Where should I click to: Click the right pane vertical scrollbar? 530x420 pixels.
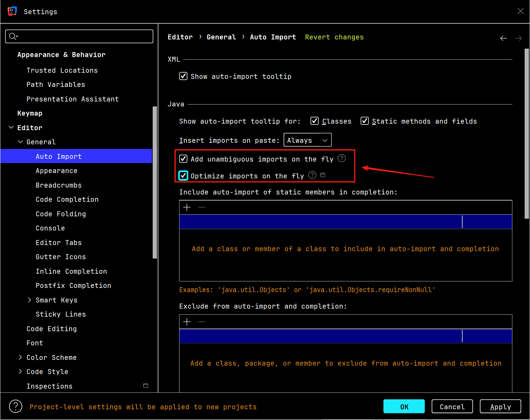pos(527,134)
